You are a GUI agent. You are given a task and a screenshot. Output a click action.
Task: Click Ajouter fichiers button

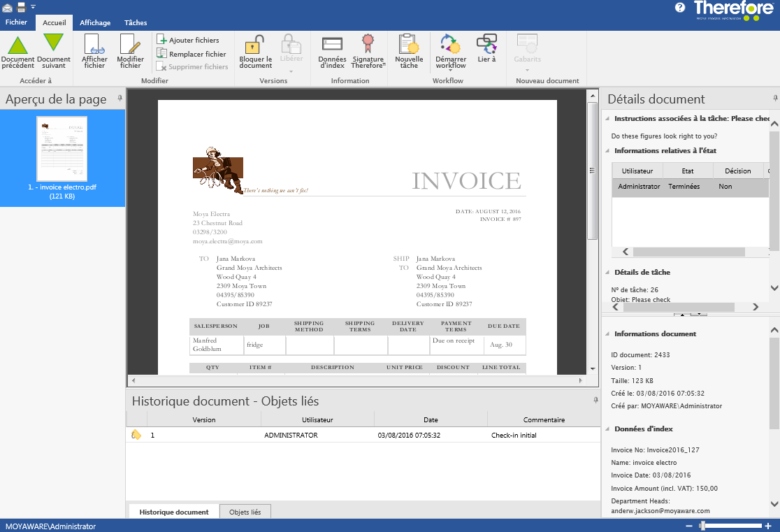188,41
